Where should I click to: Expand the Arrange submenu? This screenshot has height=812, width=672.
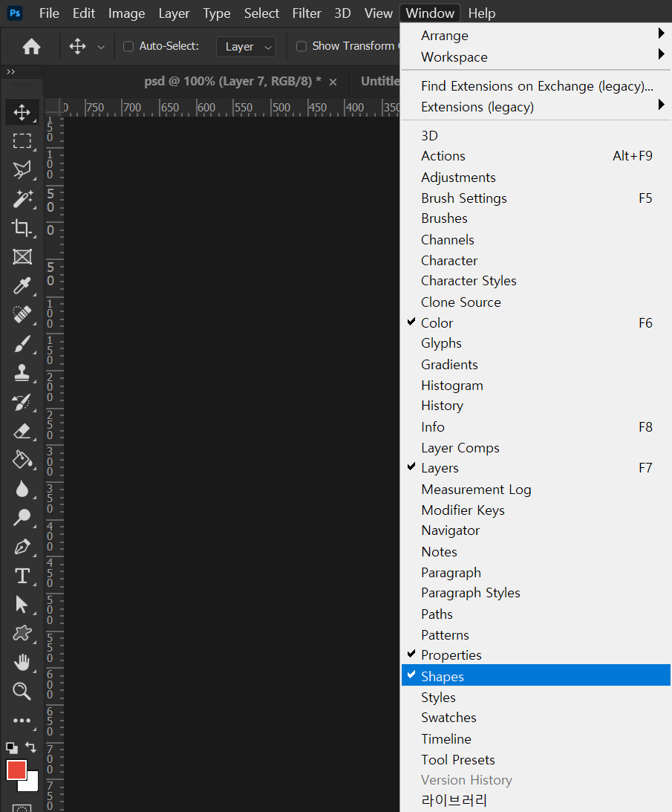(536, 36)
